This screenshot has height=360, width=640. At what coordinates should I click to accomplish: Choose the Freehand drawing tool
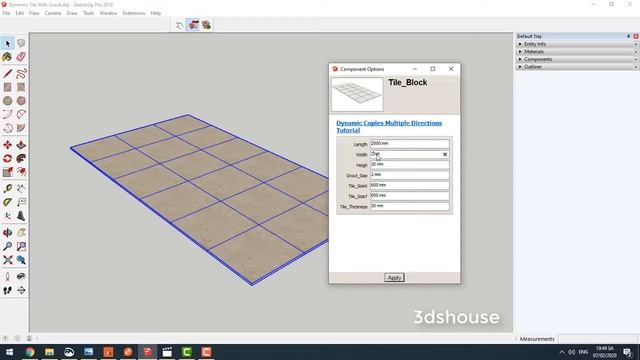tap(21, 73)
